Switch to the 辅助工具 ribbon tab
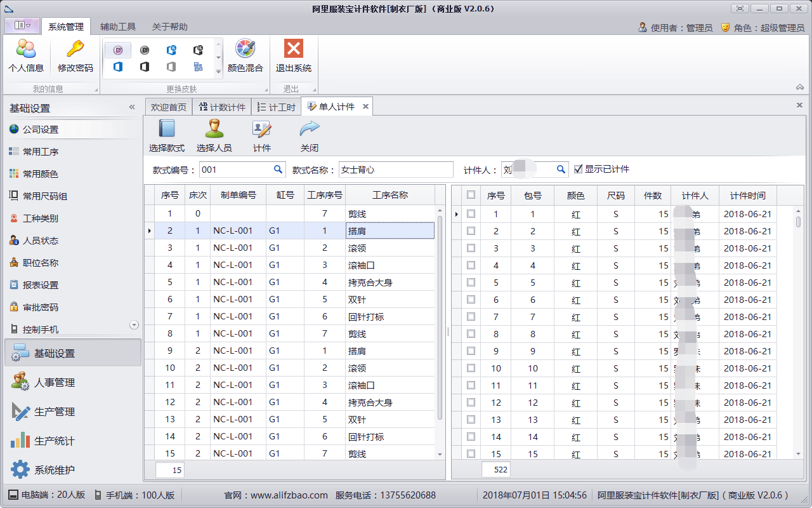Image resolution: width=812 pixels, height=508 pixels. click(118, 27)
